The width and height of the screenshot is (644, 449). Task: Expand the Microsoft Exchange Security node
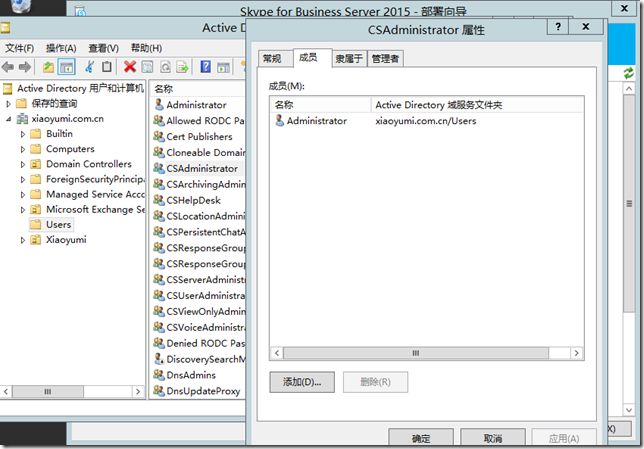[x=23, y=210]
